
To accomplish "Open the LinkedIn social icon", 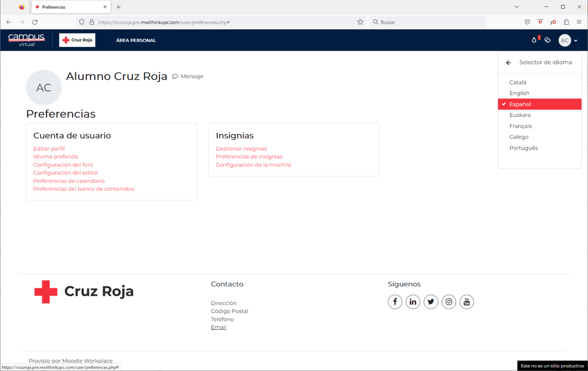I will pyautogui.click(x=413, y=302).
